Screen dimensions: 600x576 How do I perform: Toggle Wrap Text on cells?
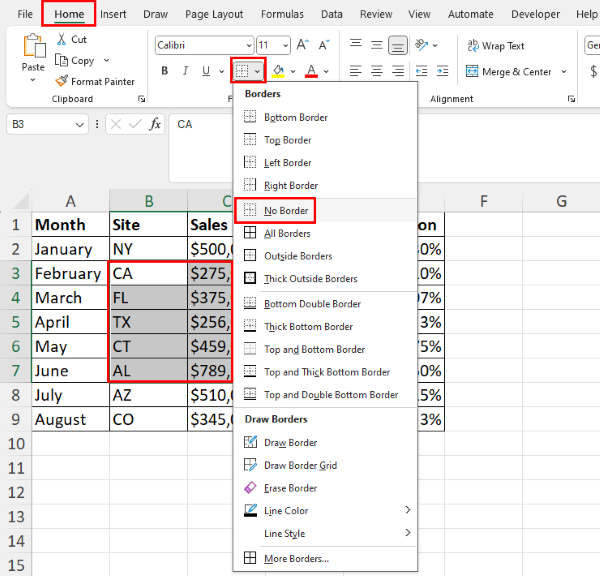(471, 46)
